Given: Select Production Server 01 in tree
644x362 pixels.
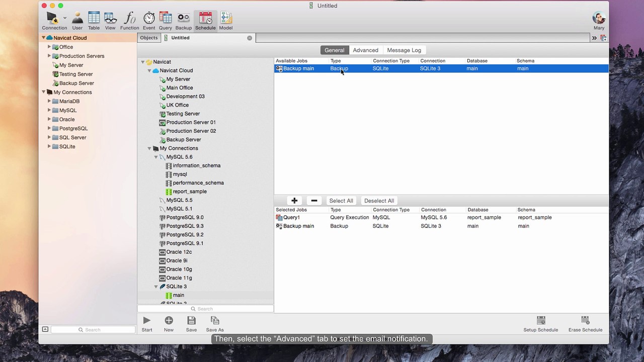Looking at the screenshot, I should point(191,122).
